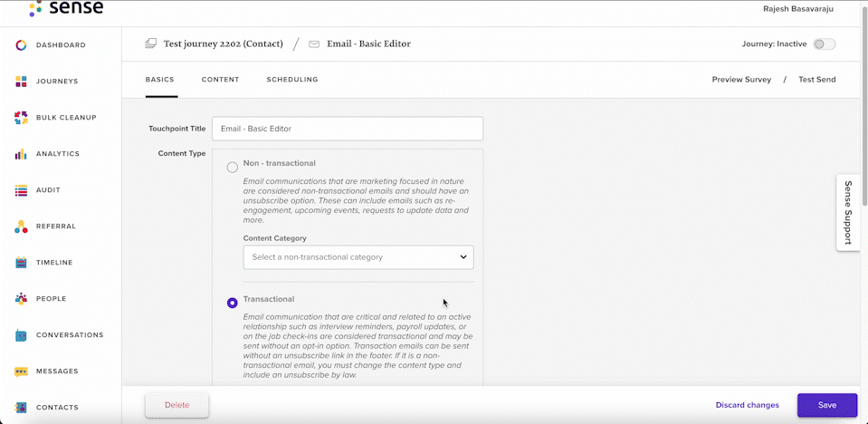Viewport: 868px width, 424px height.
Task: Switch to the Scheduling tab
Action: click(292, 79)
